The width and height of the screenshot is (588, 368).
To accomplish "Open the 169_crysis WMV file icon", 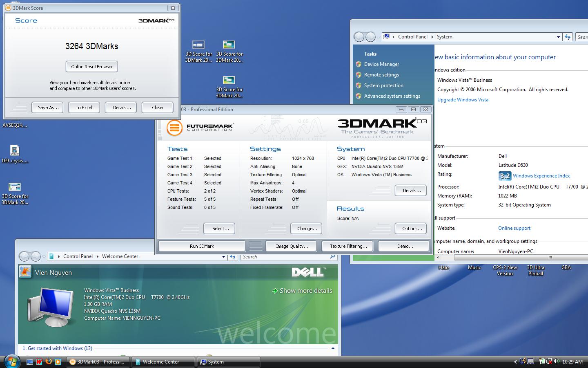I will [x=15, y=154].
